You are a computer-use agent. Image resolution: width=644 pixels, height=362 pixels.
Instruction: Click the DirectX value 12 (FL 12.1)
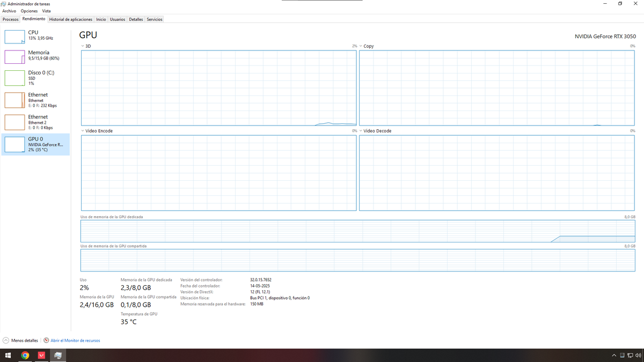[x=260, y=292]
